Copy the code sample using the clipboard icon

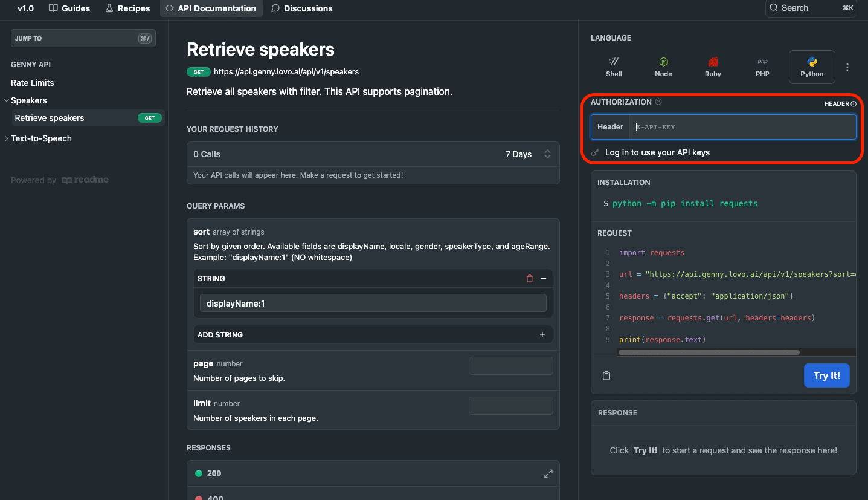click(x=606, y=375)
